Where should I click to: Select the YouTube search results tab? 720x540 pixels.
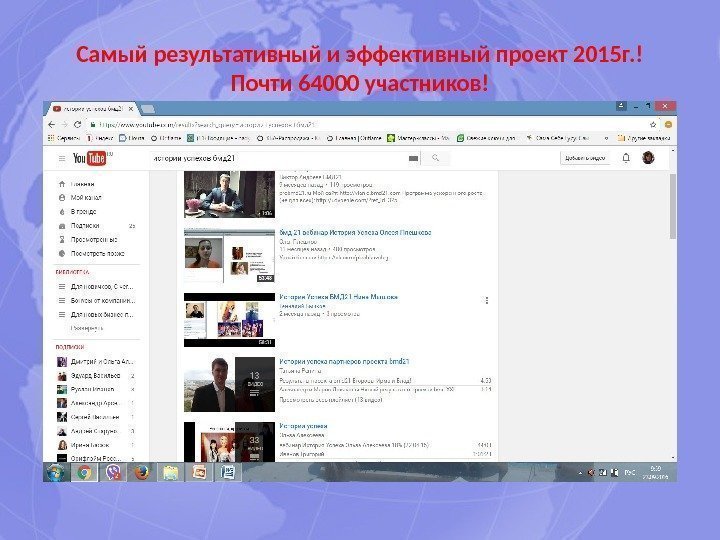click(x=92, y=109)
